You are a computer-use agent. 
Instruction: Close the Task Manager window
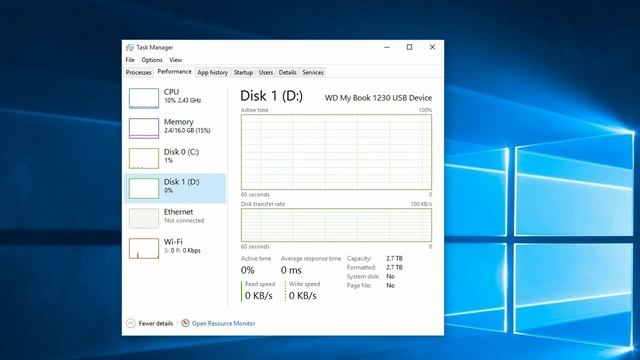432,47
